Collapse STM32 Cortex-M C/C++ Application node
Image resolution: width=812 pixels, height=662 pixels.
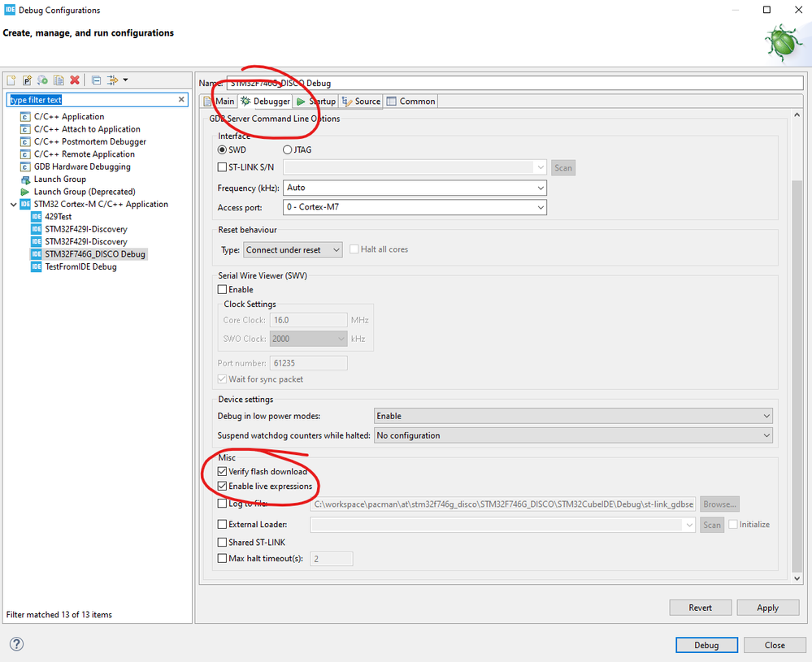click(x=14, y=205)
